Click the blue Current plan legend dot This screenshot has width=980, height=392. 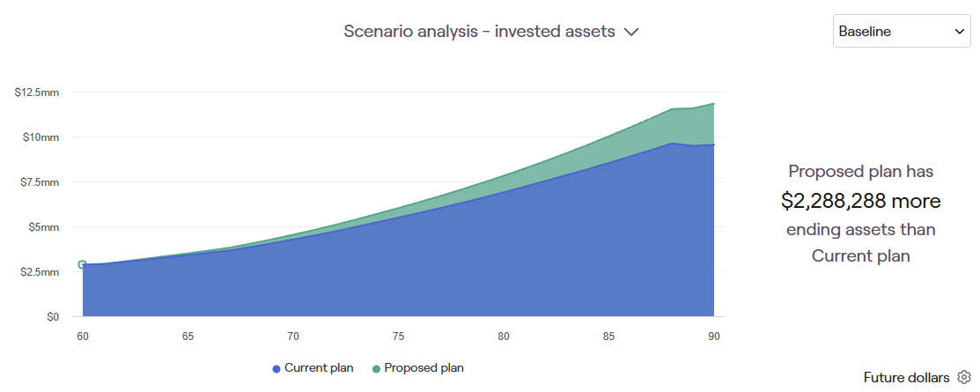coord(276,368)
